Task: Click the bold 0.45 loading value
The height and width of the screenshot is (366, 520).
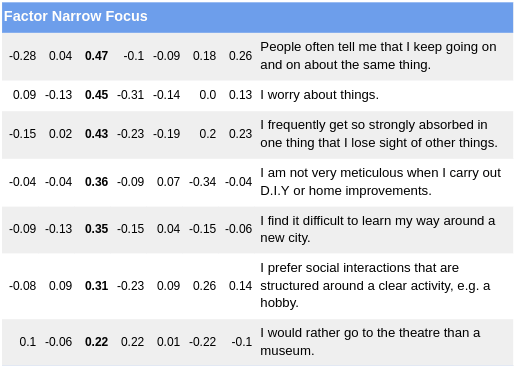Action: coord(96,95)
